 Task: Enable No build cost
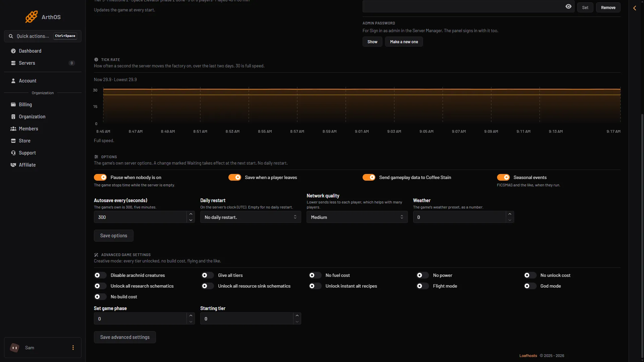coord(100,297)
